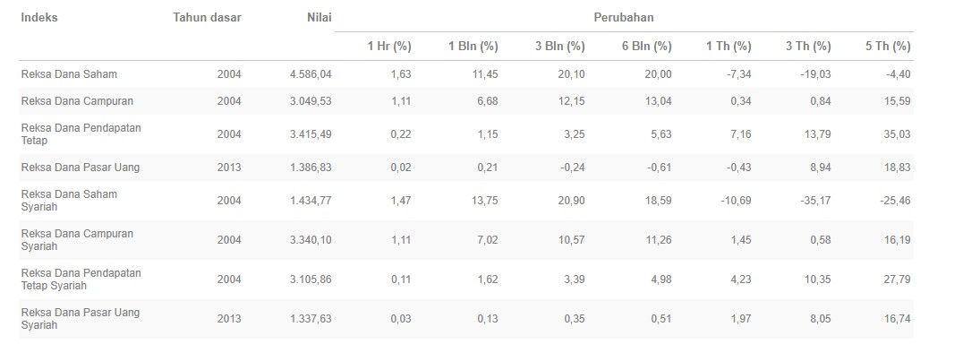Click the Indeks column header
This screenshot has width=980, height=344.
click(39, 18)
